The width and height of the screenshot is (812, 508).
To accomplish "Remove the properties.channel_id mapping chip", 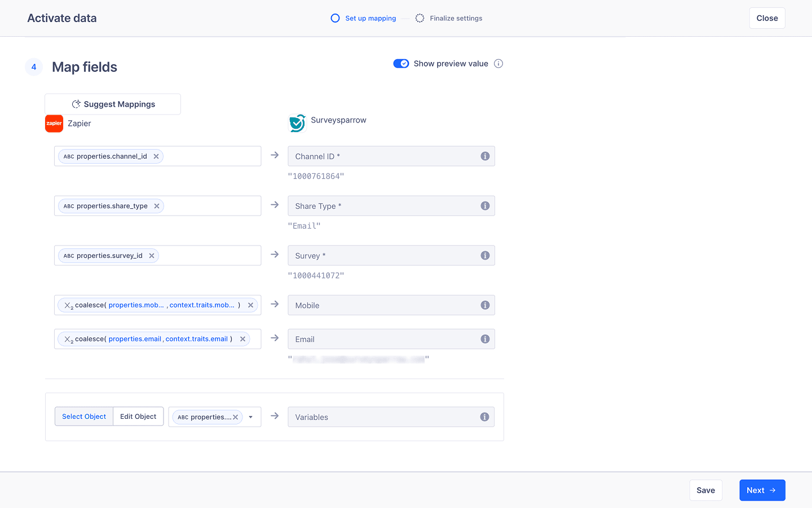I will (x=156, y=156).
